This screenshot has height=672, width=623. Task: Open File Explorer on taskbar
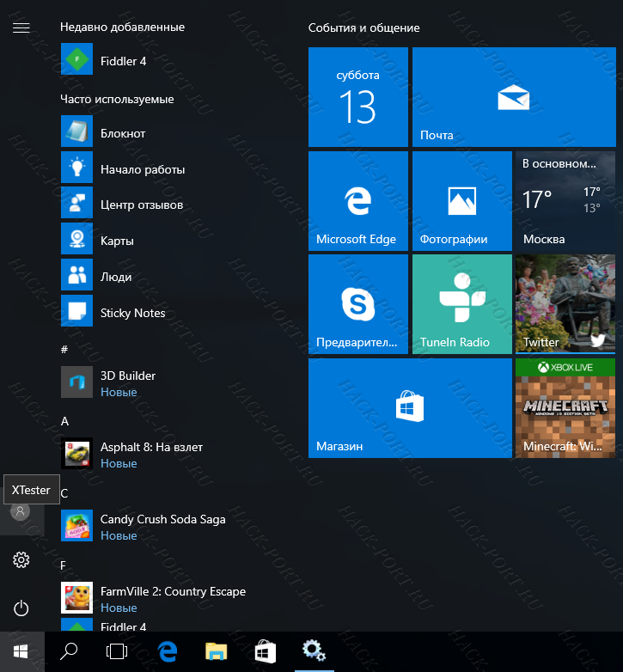217,652
